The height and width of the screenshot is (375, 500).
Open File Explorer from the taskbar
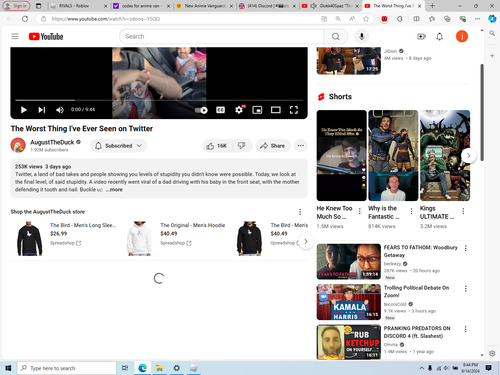[x=159, y=368]
